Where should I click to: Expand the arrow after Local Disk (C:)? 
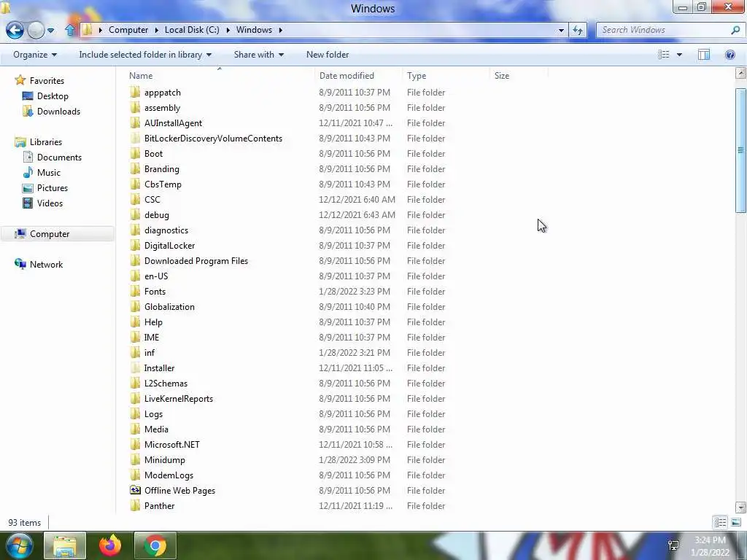228,30
